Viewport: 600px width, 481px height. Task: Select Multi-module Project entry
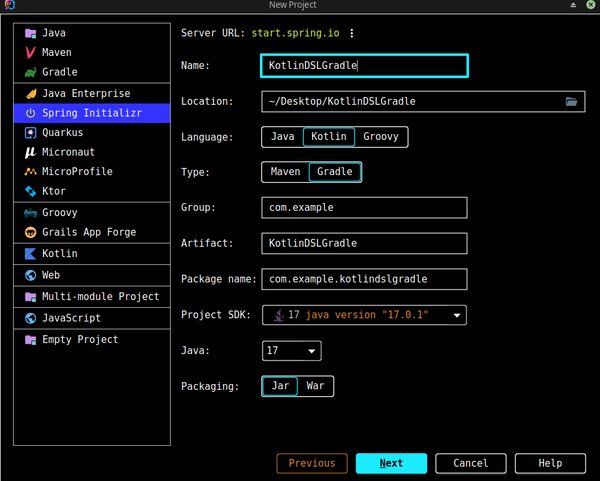click(92, 297)
